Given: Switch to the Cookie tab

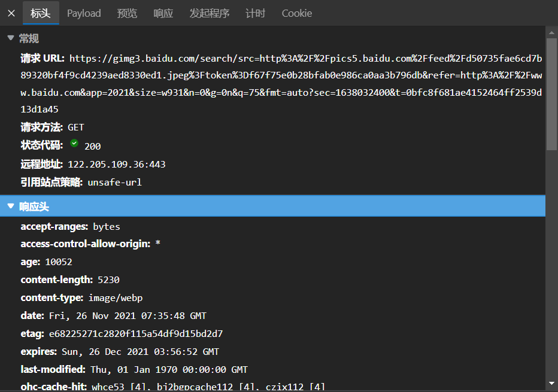Looking at the screenshot, I should (x=297, y=13).
